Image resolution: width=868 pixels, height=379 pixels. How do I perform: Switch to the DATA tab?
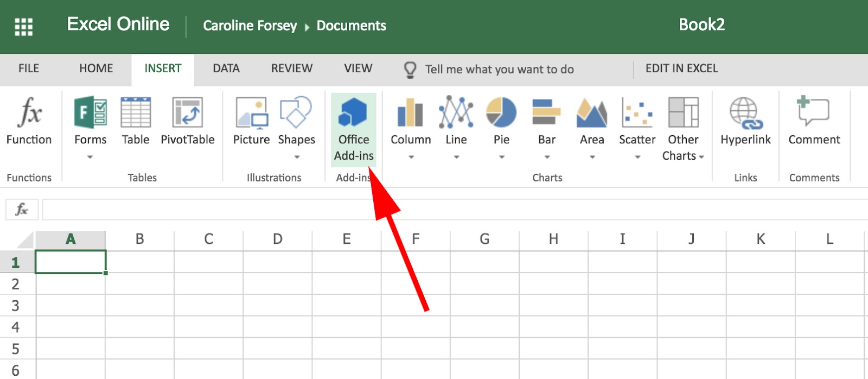coord(226,68)
